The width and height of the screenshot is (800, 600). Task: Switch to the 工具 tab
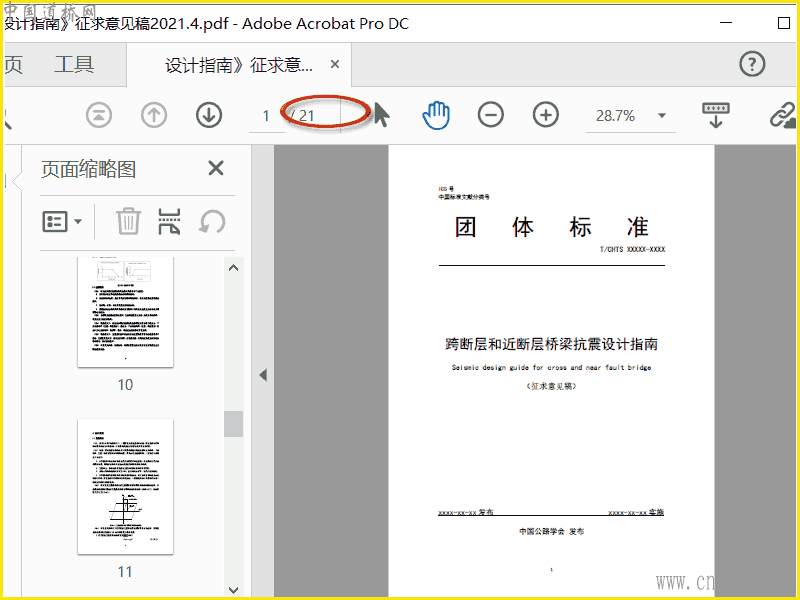pos(74,65)
